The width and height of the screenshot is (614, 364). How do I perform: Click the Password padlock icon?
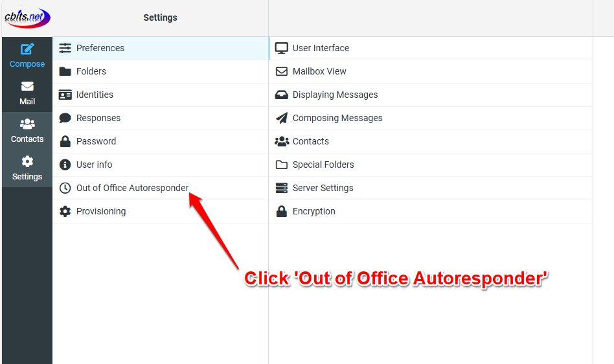65,141
